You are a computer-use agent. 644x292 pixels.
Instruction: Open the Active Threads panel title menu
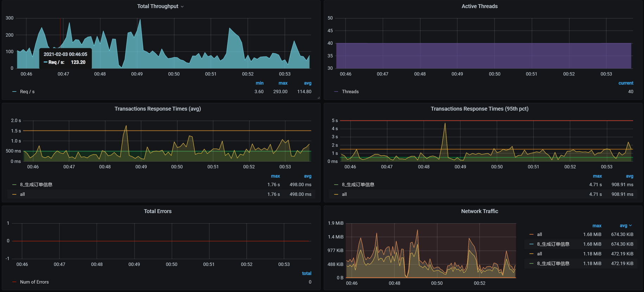(x=479, y=6)
